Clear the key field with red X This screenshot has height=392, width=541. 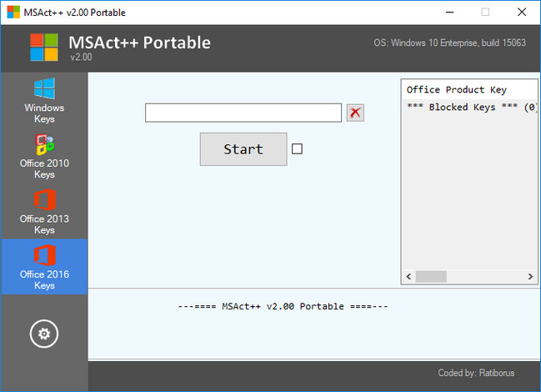(356, 113)
